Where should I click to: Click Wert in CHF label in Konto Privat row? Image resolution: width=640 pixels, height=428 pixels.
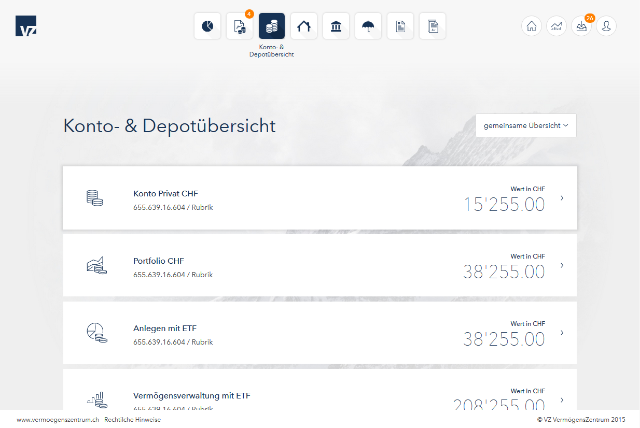click(x=528, y=188)
